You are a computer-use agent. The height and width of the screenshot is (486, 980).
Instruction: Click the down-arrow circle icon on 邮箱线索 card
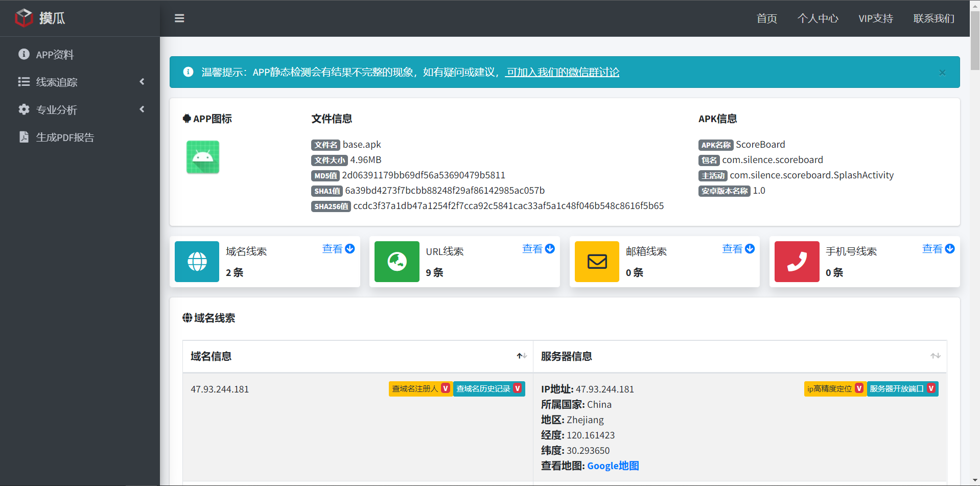(x=750, y=249)
